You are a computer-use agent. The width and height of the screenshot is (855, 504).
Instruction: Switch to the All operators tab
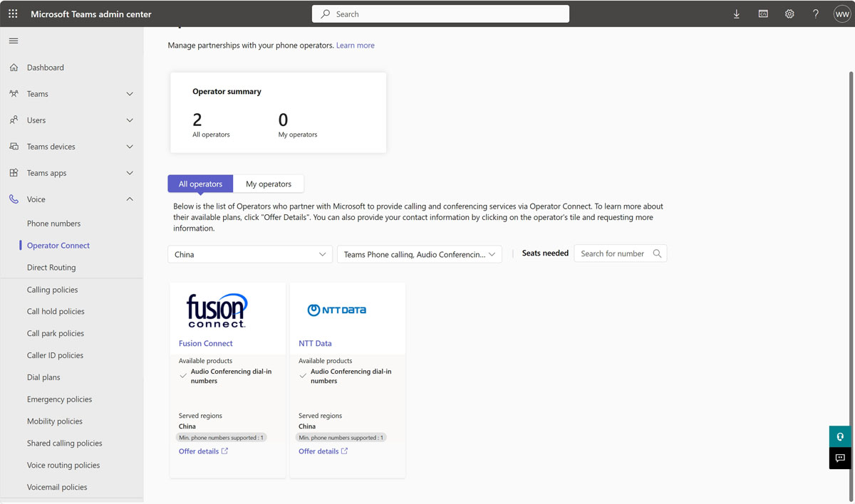pos(200,184)
